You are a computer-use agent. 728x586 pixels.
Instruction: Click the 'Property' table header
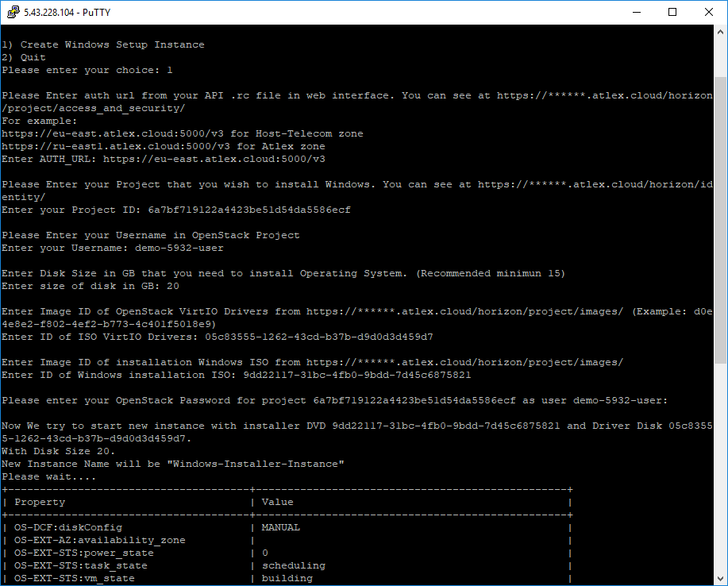point(40,502)
